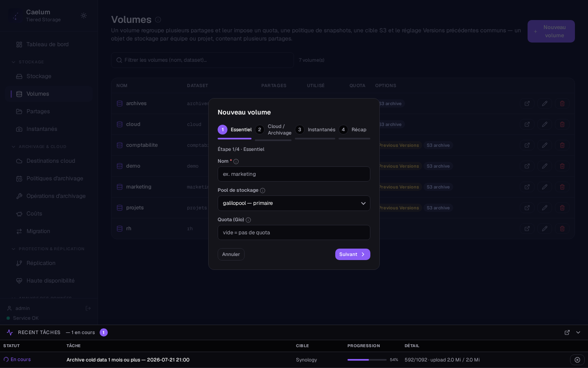Click the info icon next to Nom

pyautogui.click(x=236, y=162)
